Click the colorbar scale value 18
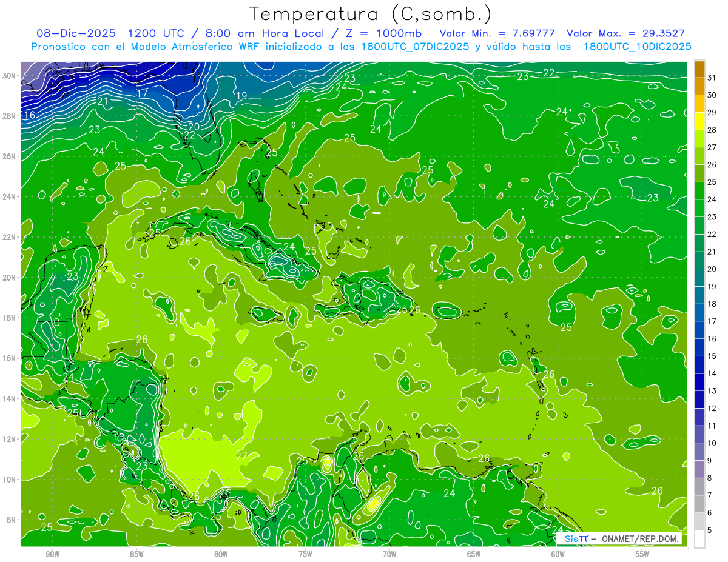This screenshot has height=562, width=728. click(x=712, y=304)
